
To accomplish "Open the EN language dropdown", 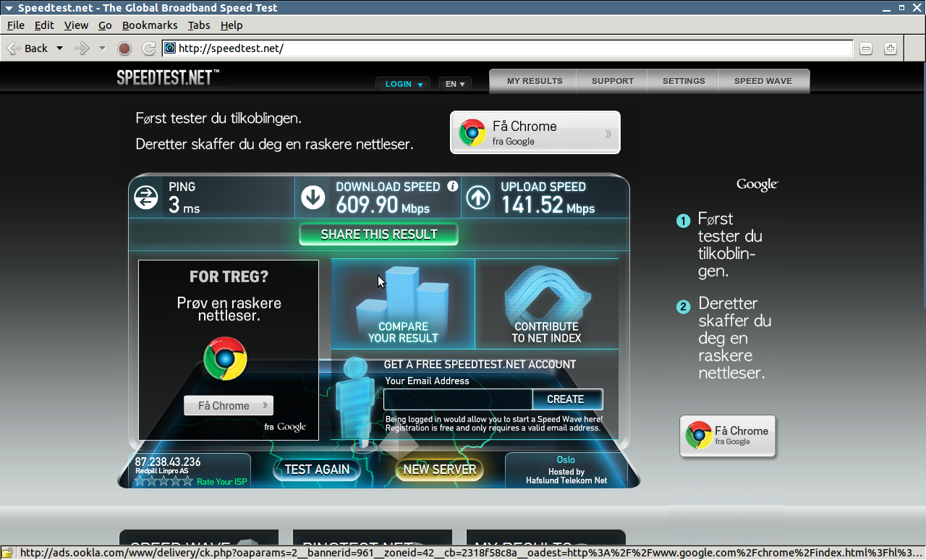I will coord(455,84).
